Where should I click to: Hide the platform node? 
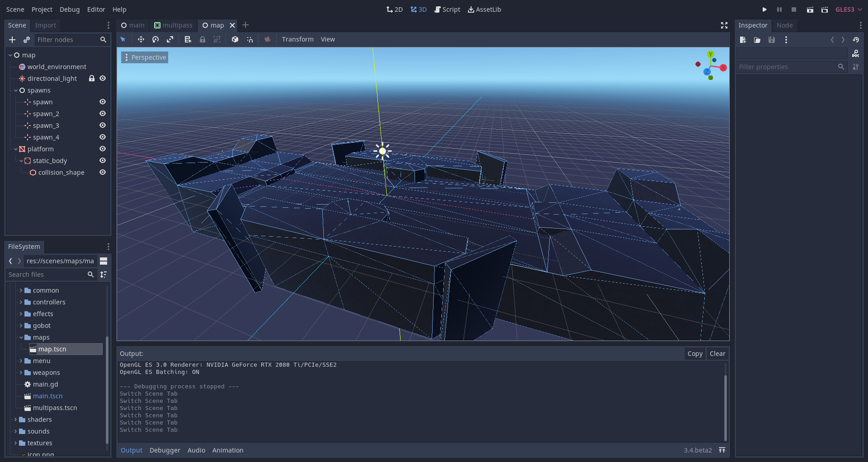click(x=103, y=149)
